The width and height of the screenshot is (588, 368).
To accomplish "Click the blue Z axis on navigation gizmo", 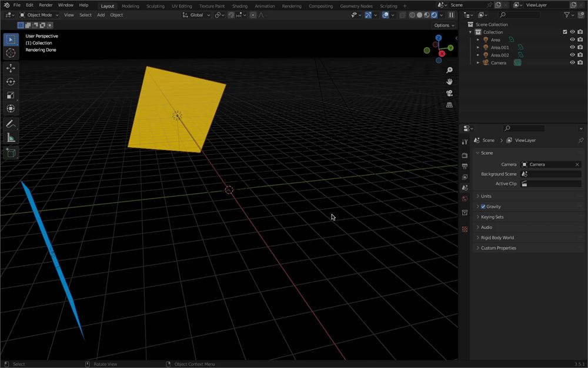I will 439,38.
